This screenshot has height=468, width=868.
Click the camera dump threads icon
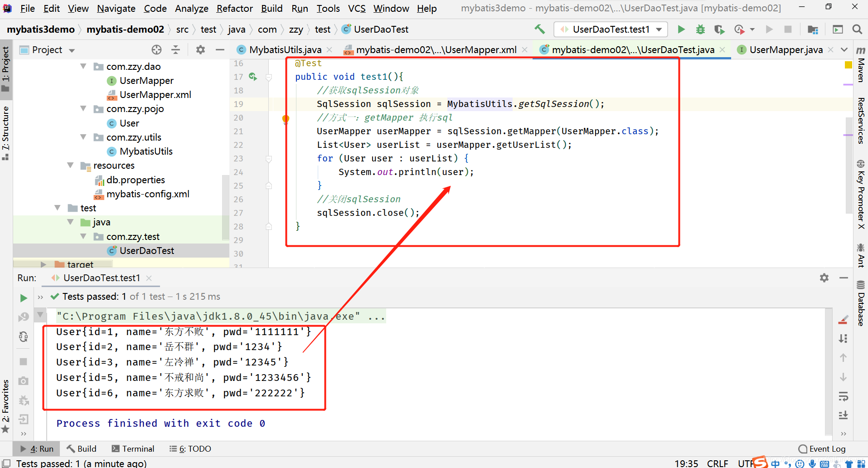tap(24, 381)
